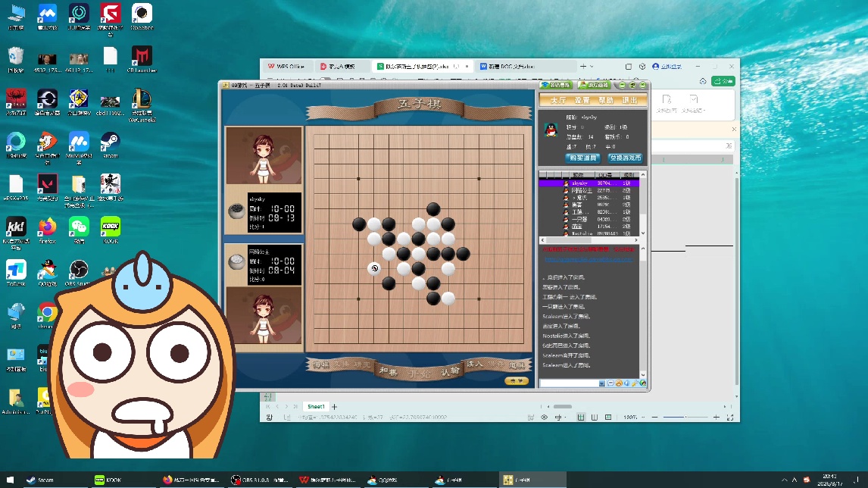Viewport: 868px width, 488px height.
Task: Click the WPS zoom out minus
Action: point(655,417)
